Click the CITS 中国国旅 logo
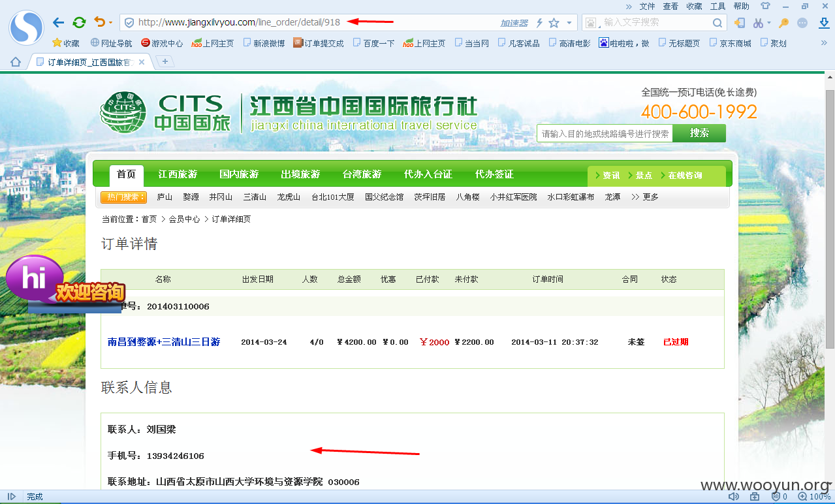Screen dimensions: 835x504 click(x=165, y=112)
